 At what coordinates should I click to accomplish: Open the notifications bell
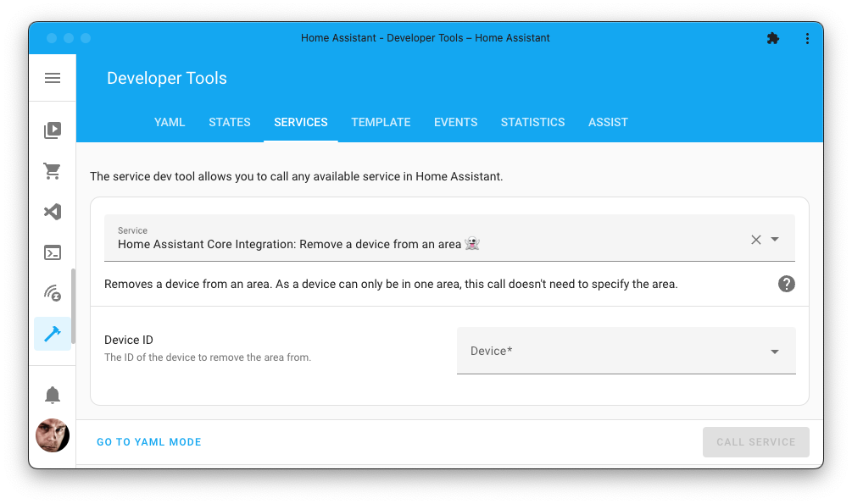pos(53,395)
